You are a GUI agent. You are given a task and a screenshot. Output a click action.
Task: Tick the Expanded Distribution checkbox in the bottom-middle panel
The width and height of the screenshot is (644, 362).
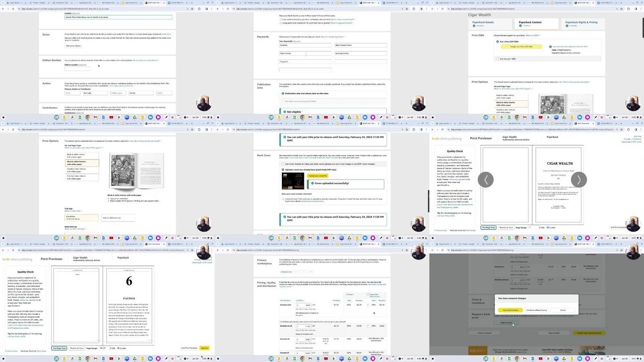click(x=368, y=294)
